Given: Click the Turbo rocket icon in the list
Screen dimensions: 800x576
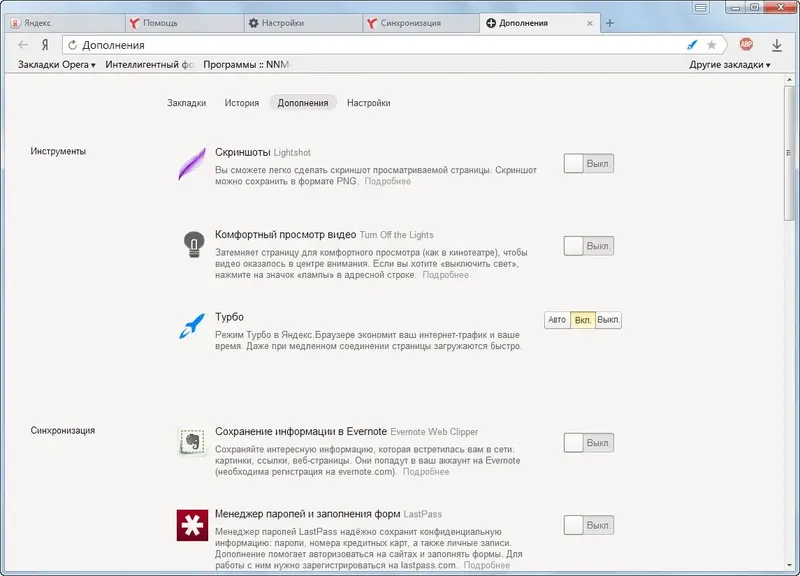Looking at the screenshot, I should pos(192,326).
